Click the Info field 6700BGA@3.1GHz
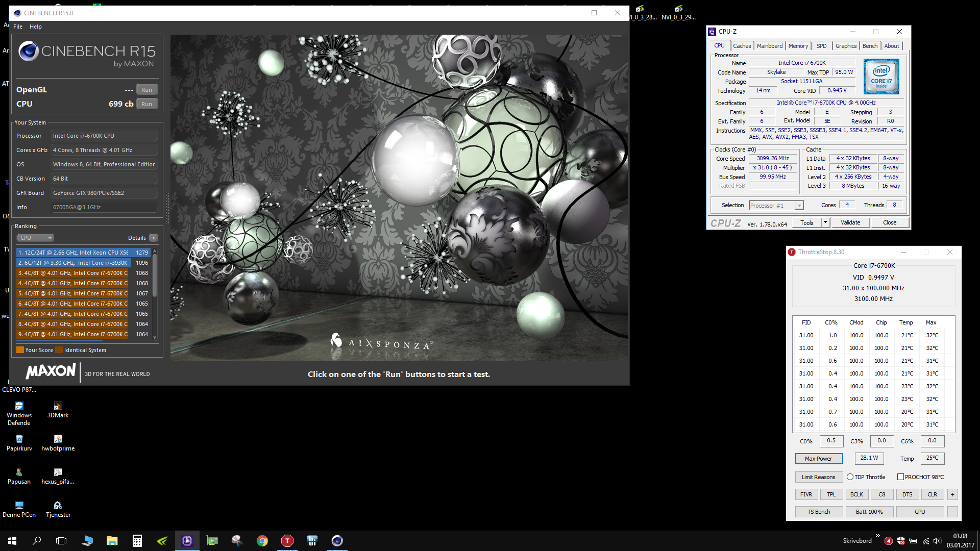The image size is (980, 551). (104, 207)
